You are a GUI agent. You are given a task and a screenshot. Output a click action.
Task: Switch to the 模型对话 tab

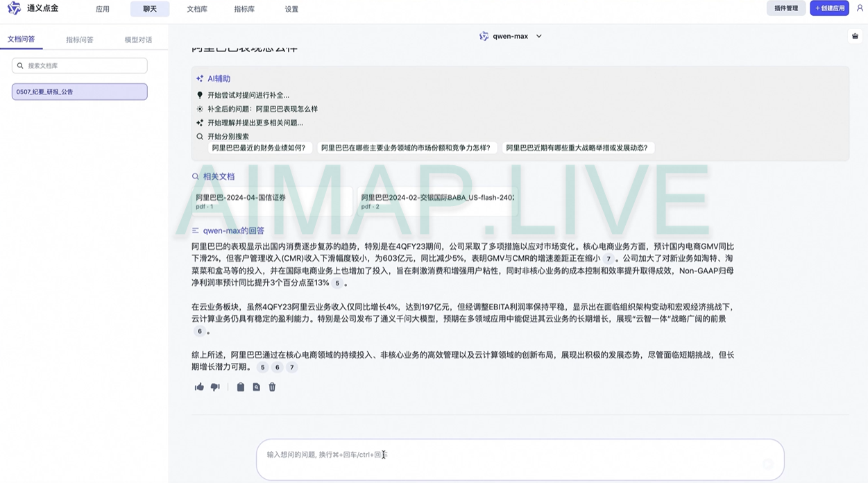[x=138, y=40]
